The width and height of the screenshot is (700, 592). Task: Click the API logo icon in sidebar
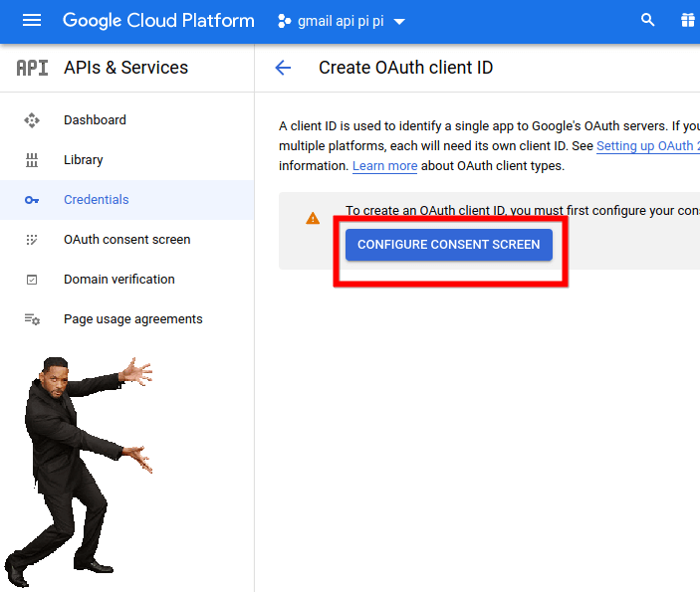[x=32, y=68]
